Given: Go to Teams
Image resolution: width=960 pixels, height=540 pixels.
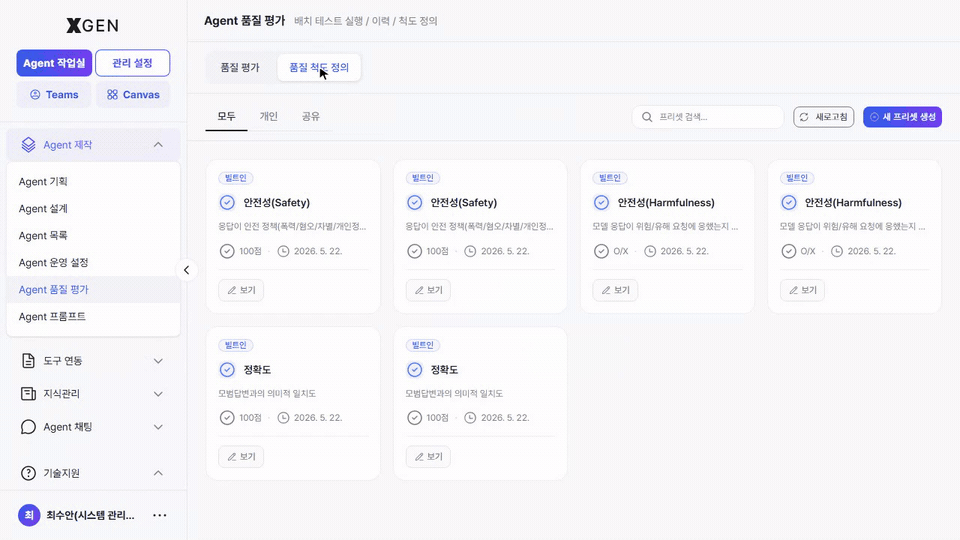Looking at the screenshot, I should point(54,94).
